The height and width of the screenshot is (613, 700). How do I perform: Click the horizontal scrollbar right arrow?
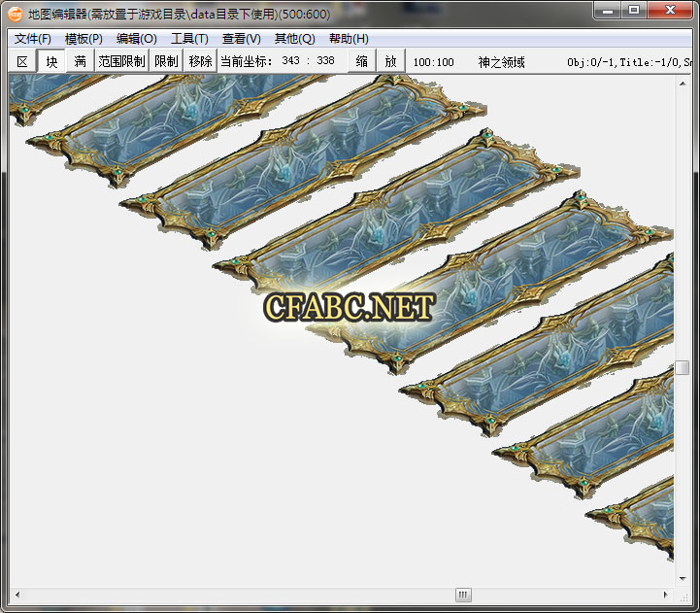(x=666, y=595)
